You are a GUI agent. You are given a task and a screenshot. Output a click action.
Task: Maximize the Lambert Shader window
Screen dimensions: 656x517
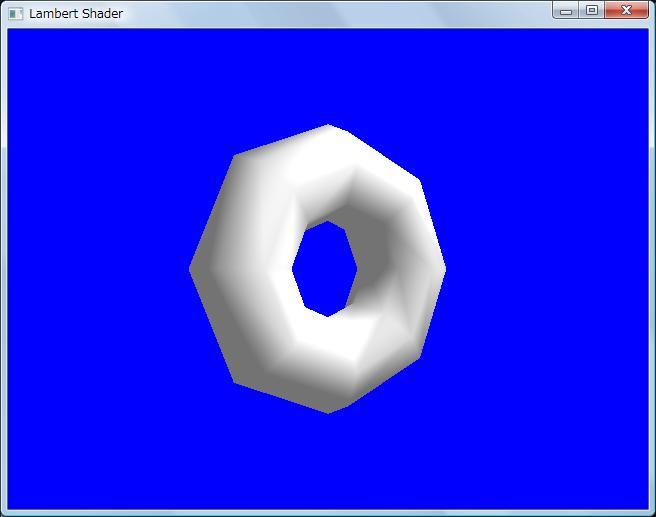point(592,10)
